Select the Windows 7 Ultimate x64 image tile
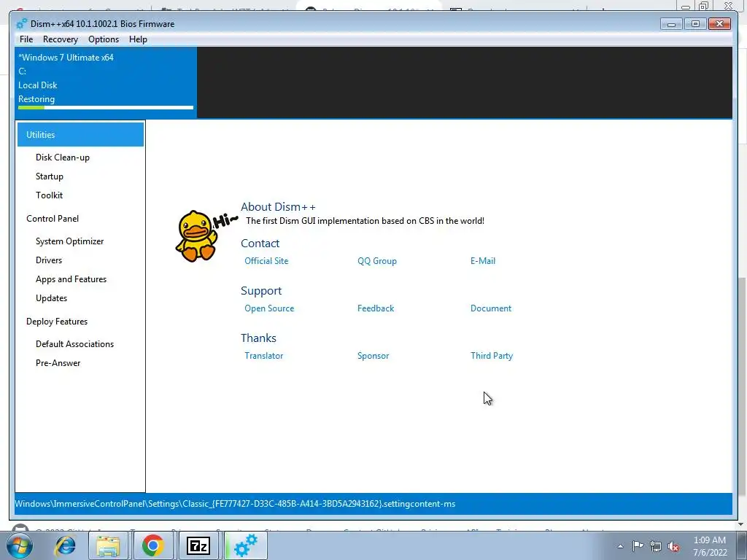This screenshot has height=560, width=747. click(106, 82)
